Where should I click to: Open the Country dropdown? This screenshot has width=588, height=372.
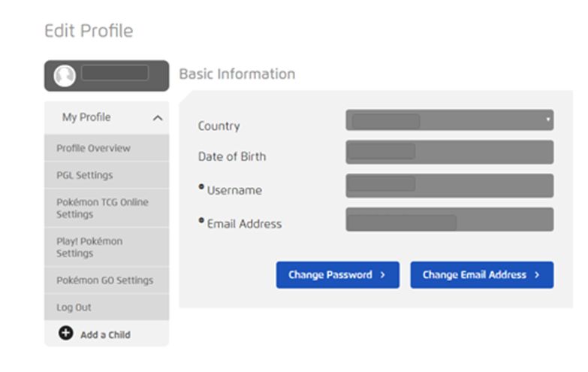click(449, 119)
